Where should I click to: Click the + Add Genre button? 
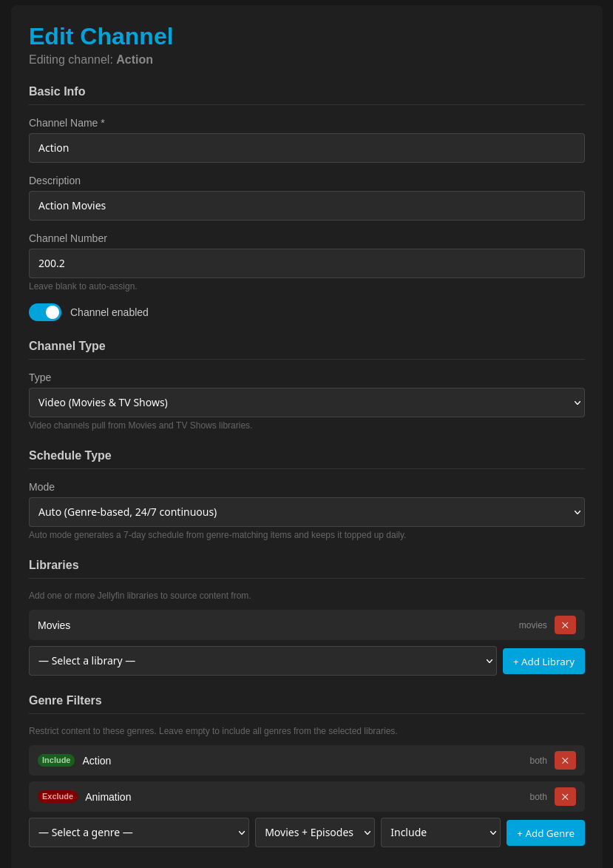click(x=545, y=832)
